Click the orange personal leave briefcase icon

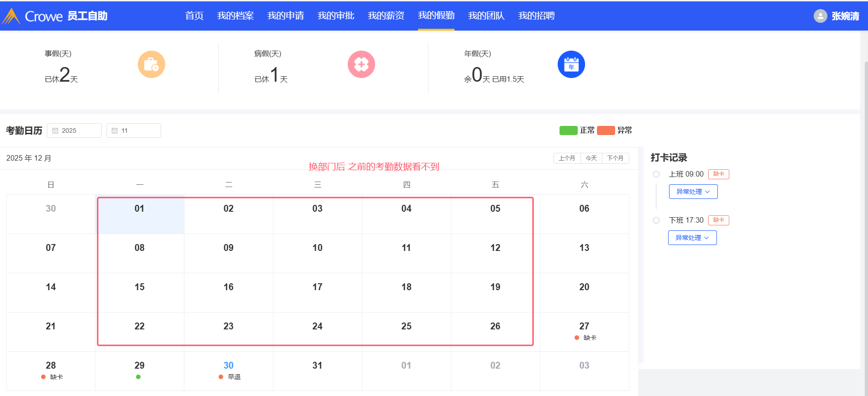tap(151, 64)
